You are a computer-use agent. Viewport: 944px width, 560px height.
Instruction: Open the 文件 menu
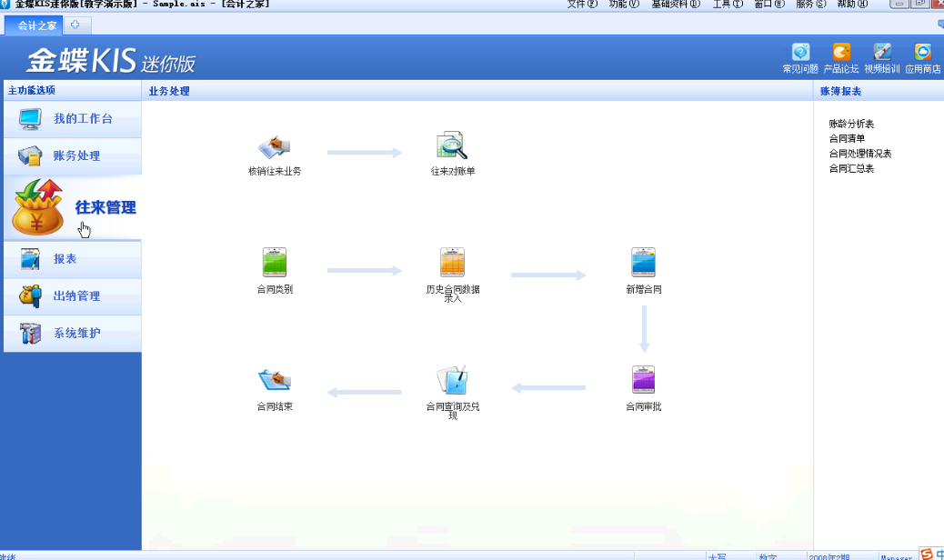coord(582,5)
